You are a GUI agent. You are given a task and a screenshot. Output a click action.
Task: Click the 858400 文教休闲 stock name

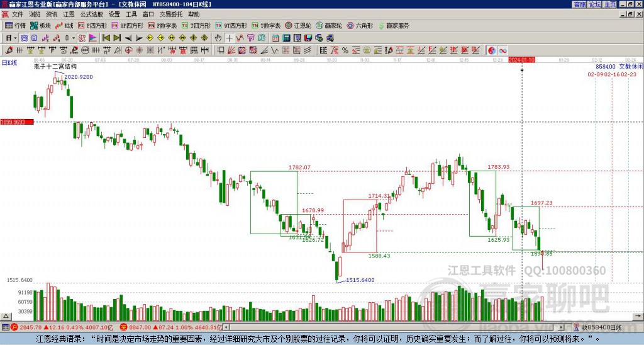click(619, 67)
